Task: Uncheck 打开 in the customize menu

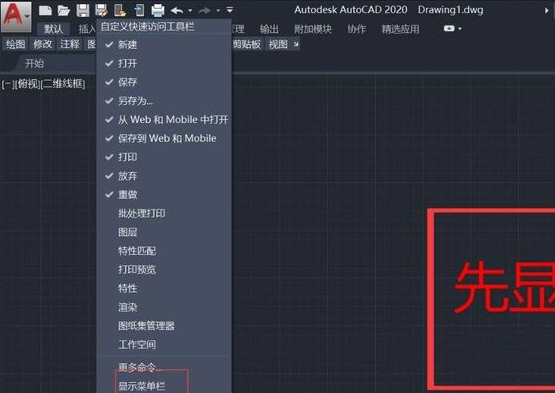Action: point(164,63)
